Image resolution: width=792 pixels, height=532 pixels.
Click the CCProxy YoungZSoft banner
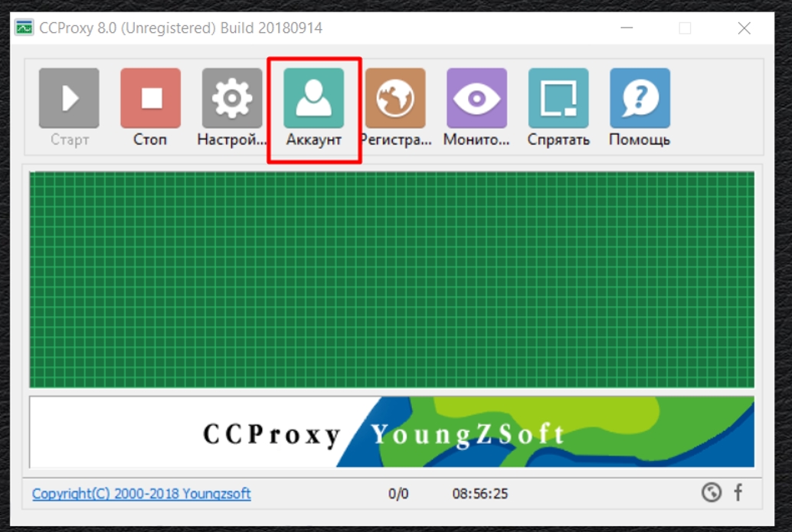tap(392, 432)
